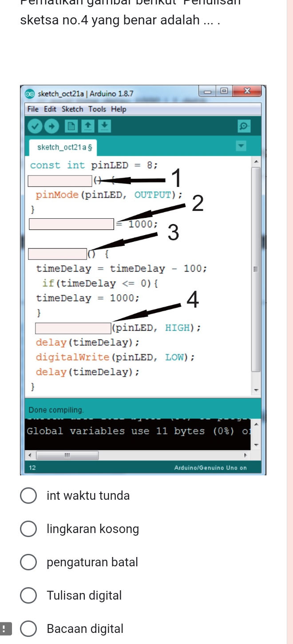Select the "lingkaran kosong" option
The image size is (293, 644).
pos(29,529)
